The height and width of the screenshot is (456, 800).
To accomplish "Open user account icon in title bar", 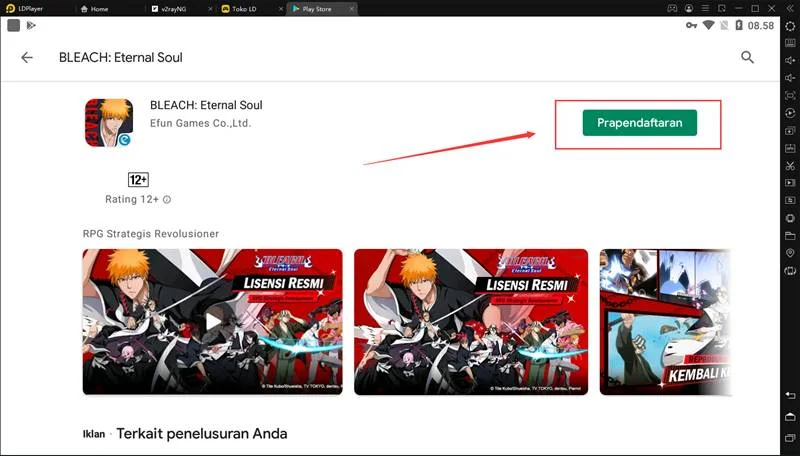I will pos(689,9).
